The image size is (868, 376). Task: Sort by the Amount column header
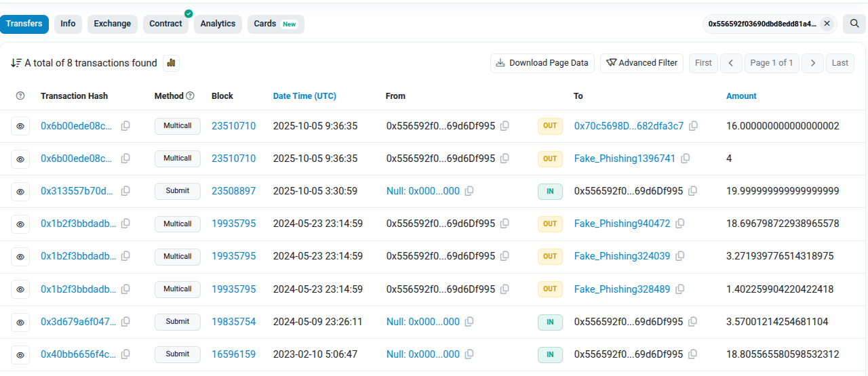pos(741,96)
